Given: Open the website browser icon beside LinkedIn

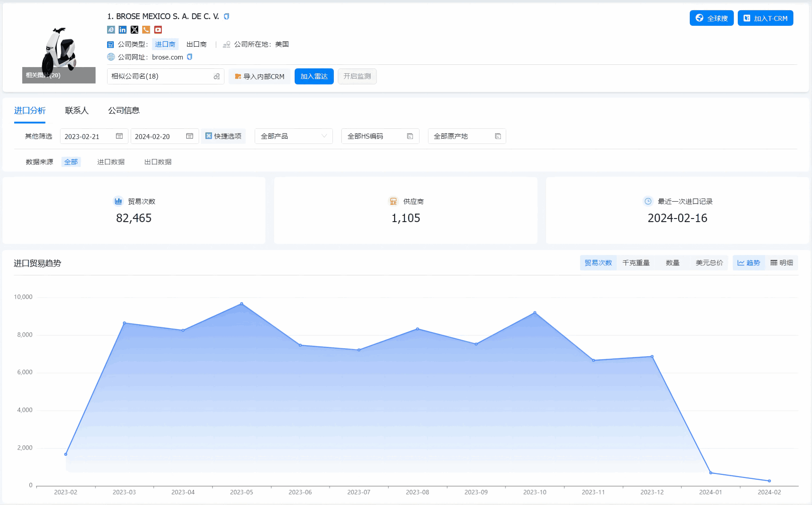Looking at the screenshot, I should point(111,30).
